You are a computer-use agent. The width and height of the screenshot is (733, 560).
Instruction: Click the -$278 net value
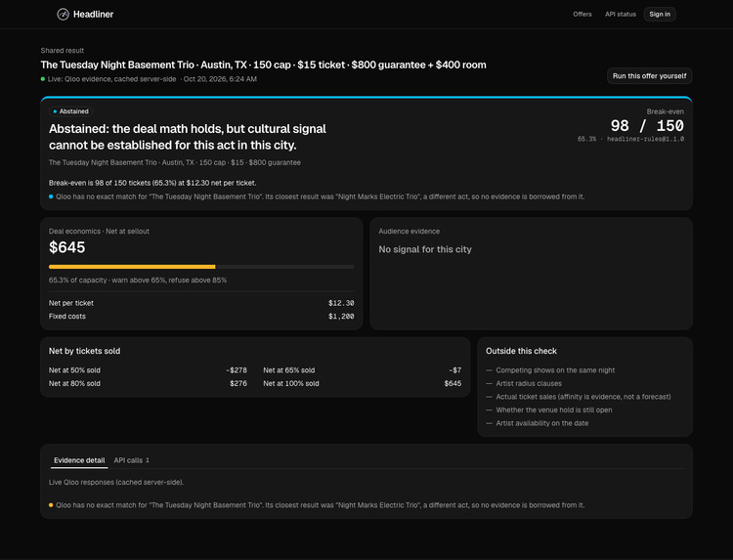[x=237, y=370]
